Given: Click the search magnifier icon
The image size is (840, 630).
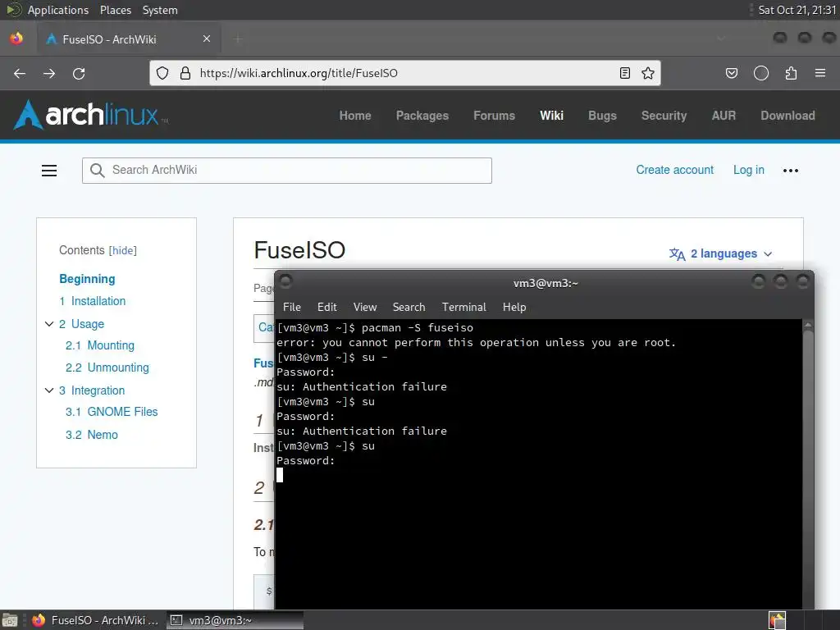Looking at the screenshot, I should click(x=97, y=171).
